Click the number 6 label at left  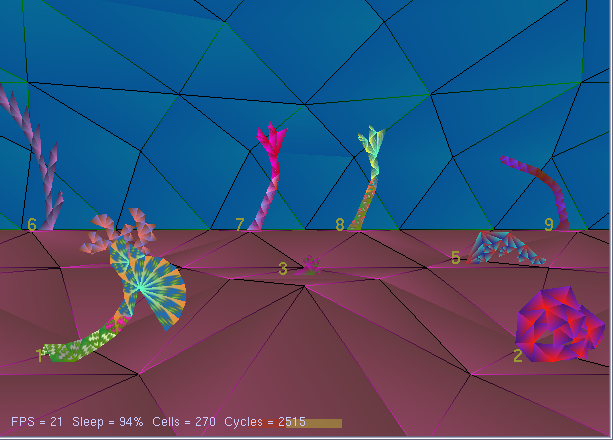point(32,225)
